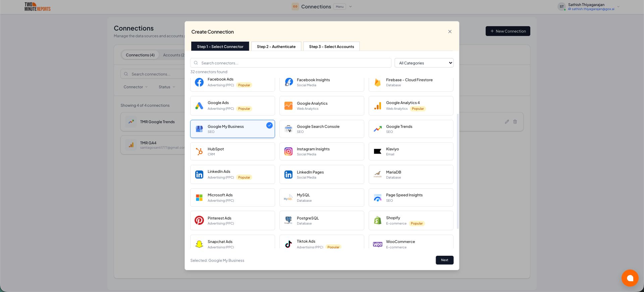The height and width of the screenshot is (292, 644).
Task: Switch to Step 3 - Select Accounts tab
Action: (x=331, y=47)
